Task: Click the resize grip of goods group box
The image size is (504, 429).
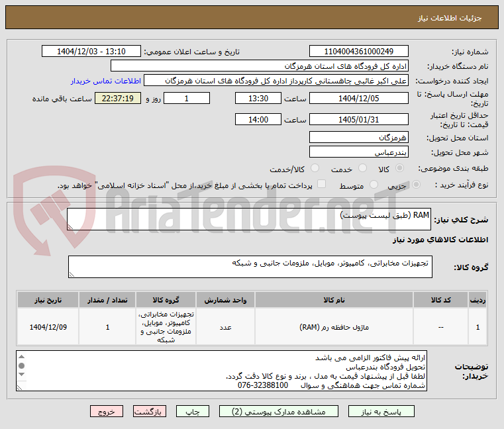Action: pyautogui.click(x=72, y=275)
